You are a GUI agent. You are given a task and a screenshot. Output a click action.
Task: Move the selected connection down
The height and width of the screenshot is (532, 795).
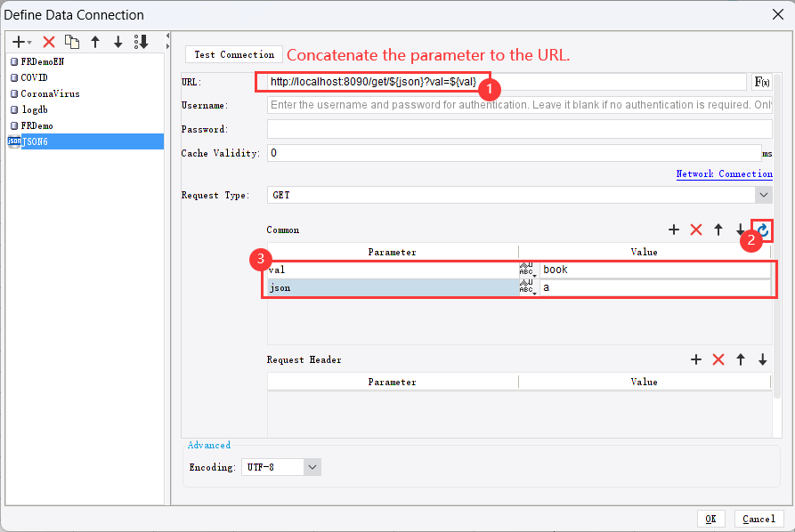coord(118,41)
